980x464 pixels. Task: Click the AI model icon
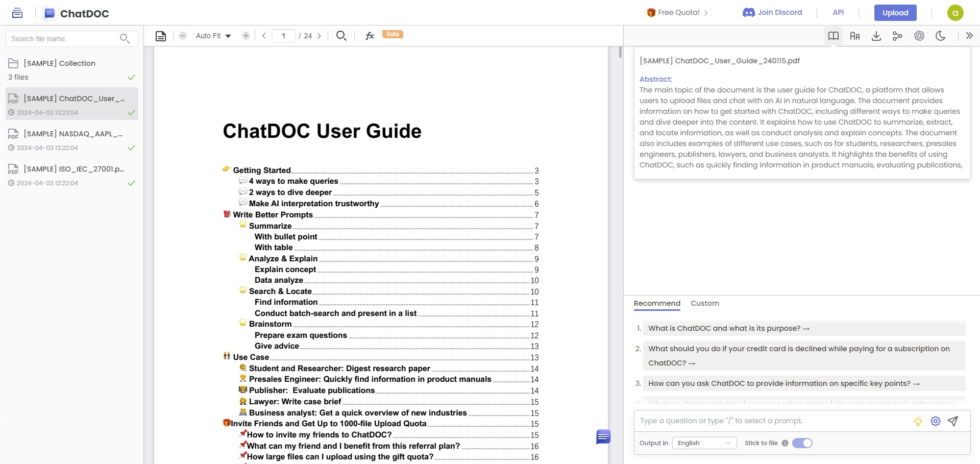pos(919,36)
